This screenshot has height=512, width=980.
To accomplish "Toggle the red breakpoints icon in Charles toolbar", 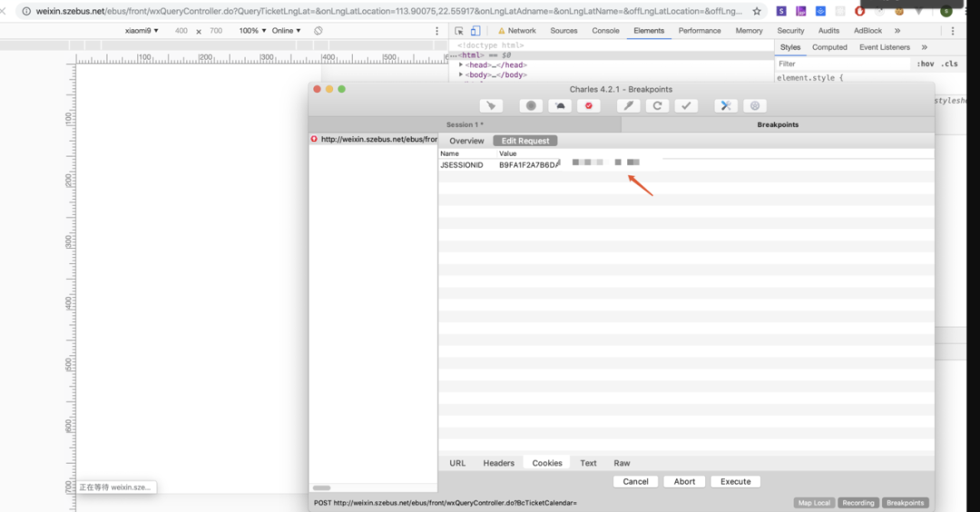I will 589,105.
